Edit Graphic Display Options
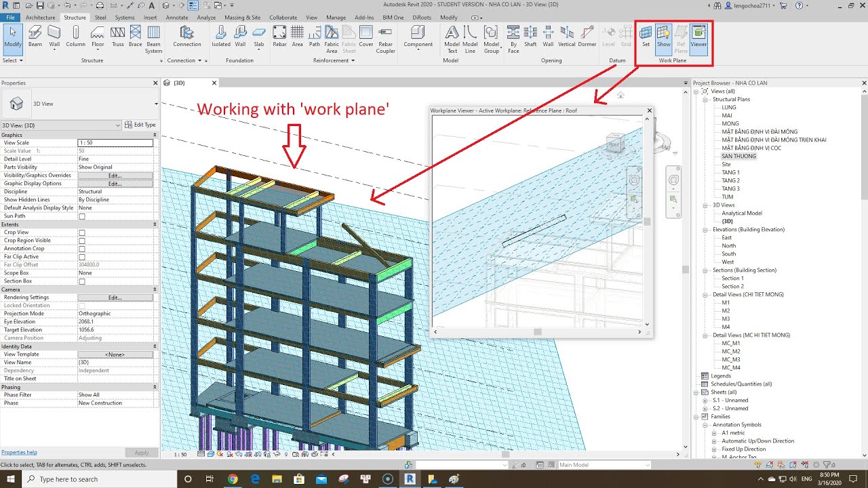The height and width of the screenshot is (488, 868). (115, 184)
